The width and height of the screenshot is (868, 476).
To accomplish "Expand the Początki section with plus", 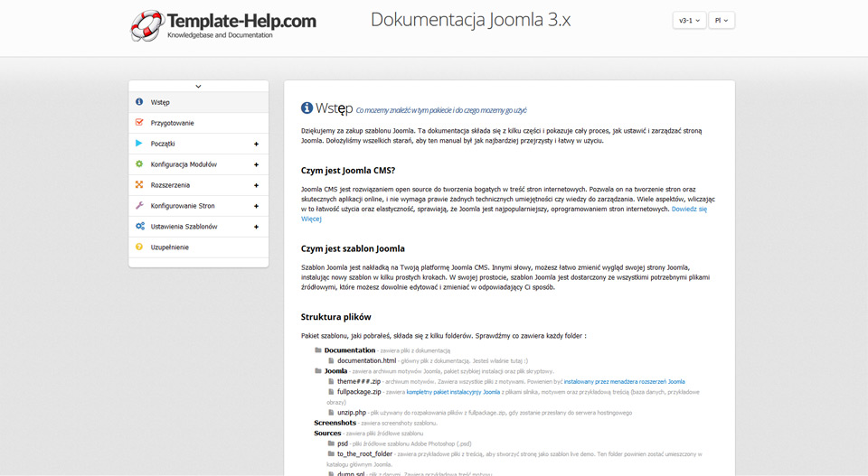I will click(256, 144).
